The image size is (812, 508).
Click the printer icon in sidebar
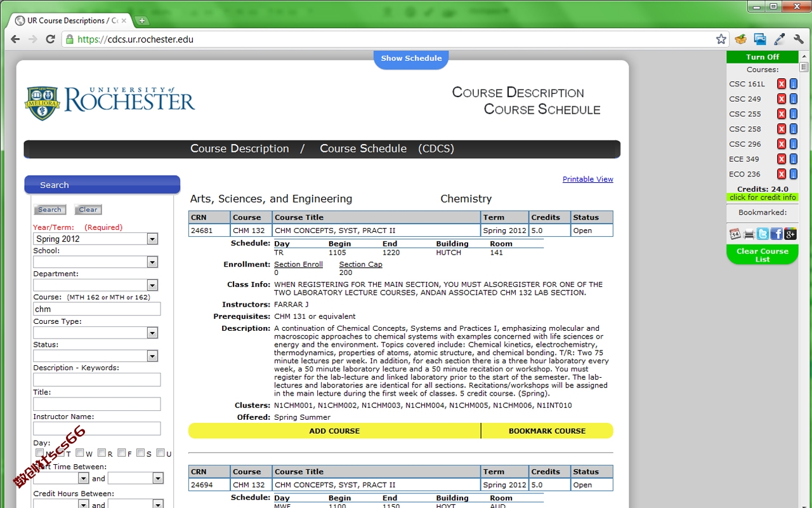tap(749, 234)
